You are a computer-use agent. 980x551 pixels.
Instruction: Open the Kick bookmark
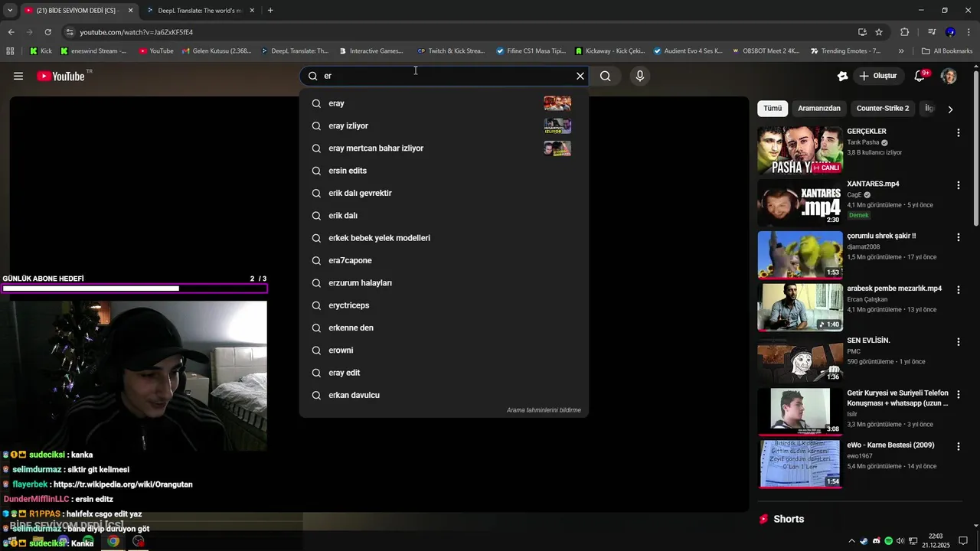[x=41, y=51]
